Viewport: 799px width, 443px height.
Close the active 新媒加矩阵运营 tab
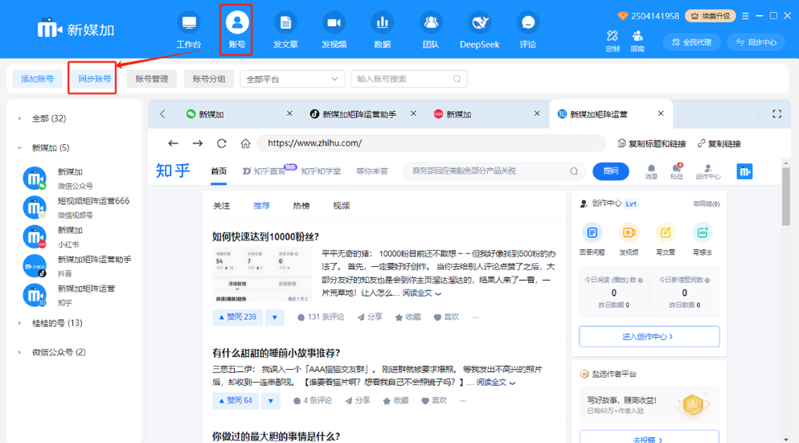[x=660, y=114]
